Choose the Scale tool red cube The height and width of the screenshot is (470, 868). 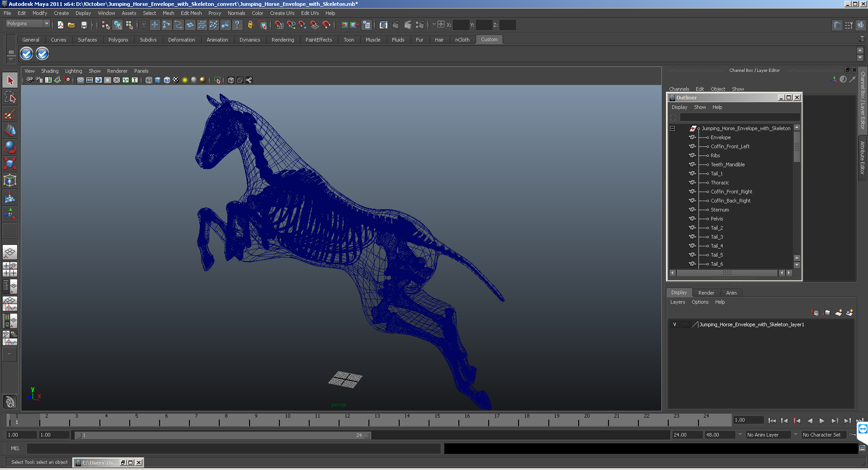10,163
